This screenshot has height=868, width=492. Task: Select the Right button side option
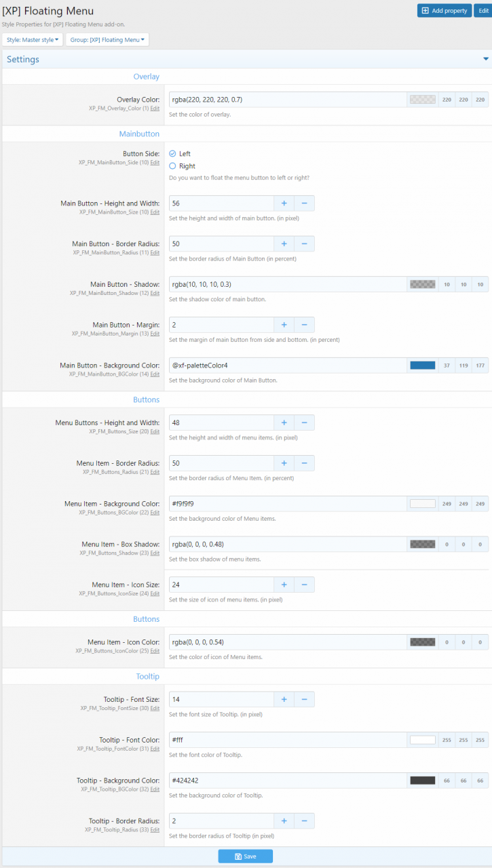point(172,166)
